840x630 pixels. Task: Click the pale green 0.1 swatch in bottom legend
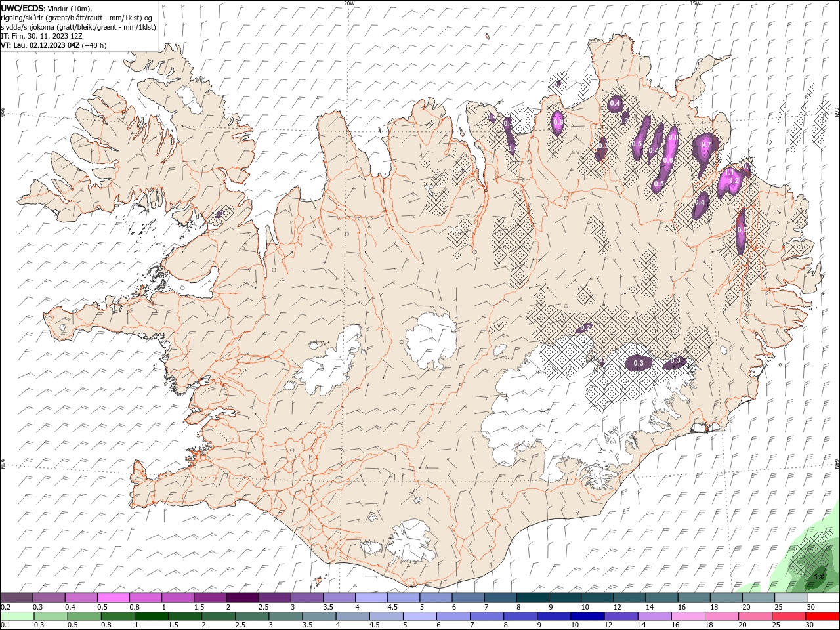point(17,616)
